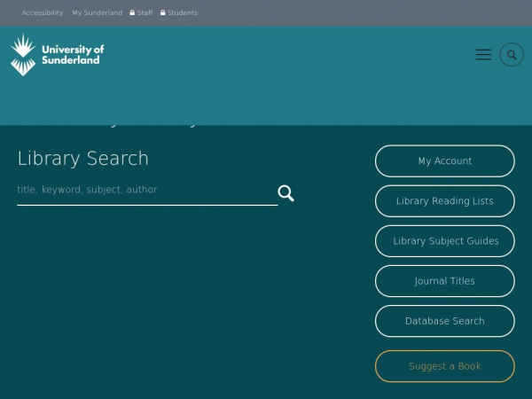The image size is (532, 399).
Task: Submit library search with magnifier icon
Action: (286, 193)
